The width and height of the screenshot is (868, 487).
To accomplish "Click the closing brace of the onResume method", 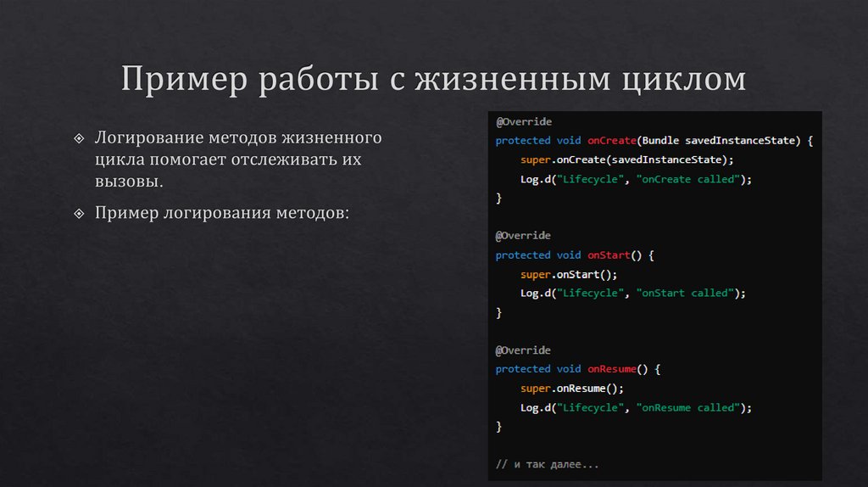I will coord(498,427).
